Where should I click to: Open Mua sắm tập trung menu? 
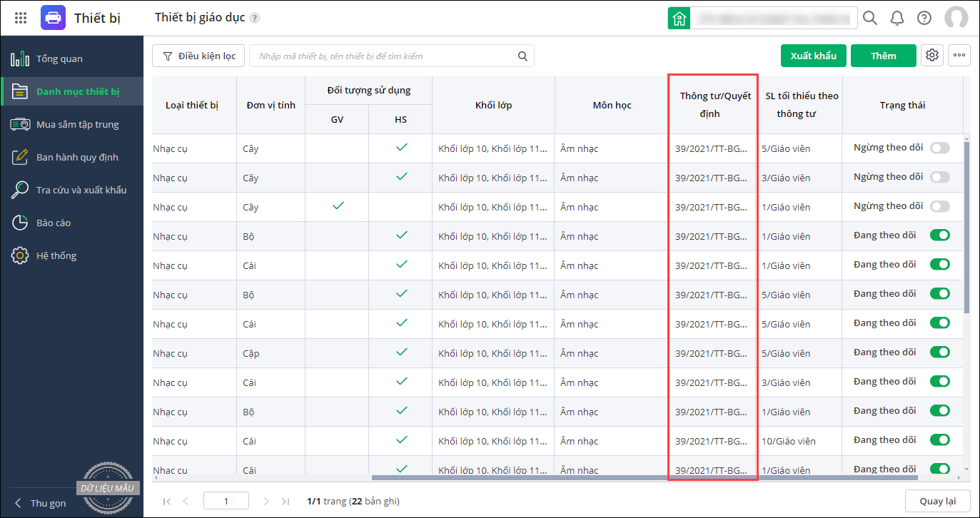77,124
